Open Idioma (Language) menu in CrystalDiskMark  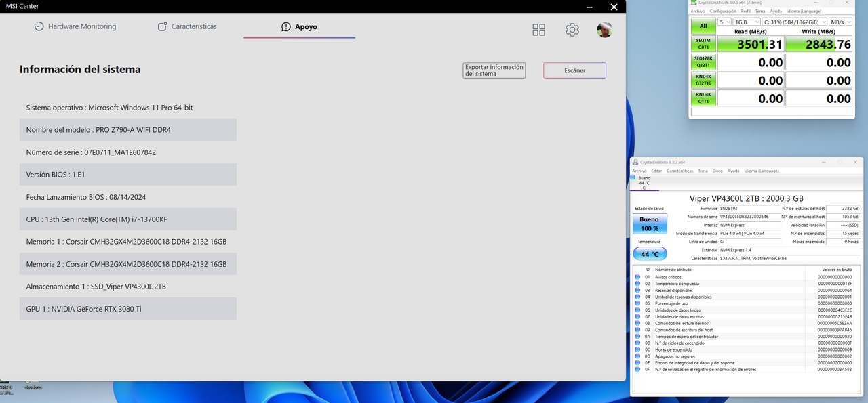click(x=804, y=12)
